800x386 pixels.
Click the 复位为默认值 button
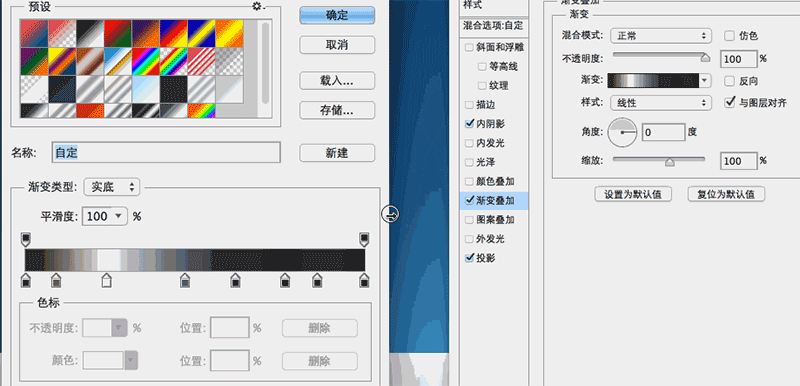point(726,194)
